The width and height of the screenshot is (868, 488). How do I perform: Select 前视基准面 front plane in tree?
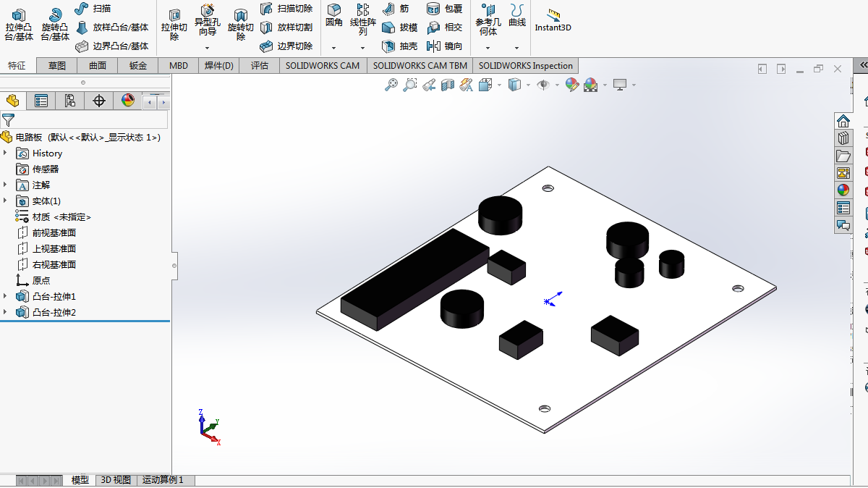pos(46,232)
